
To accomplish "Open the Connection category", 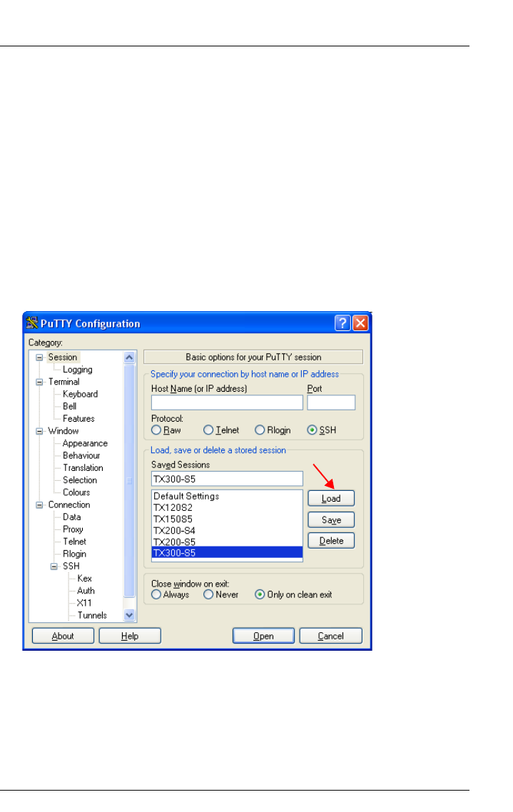I will click(x=68, y=505).
